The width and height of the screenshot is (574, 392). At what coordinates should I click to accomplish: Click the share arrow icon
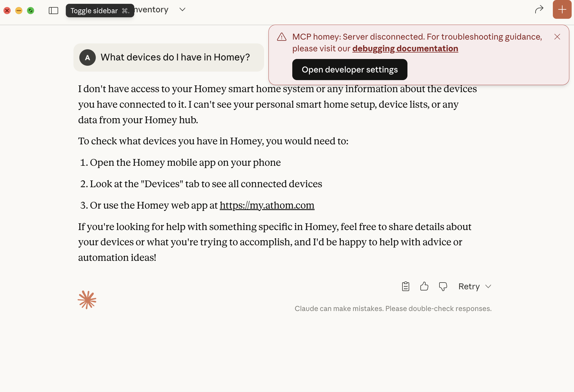pos(539,10)
